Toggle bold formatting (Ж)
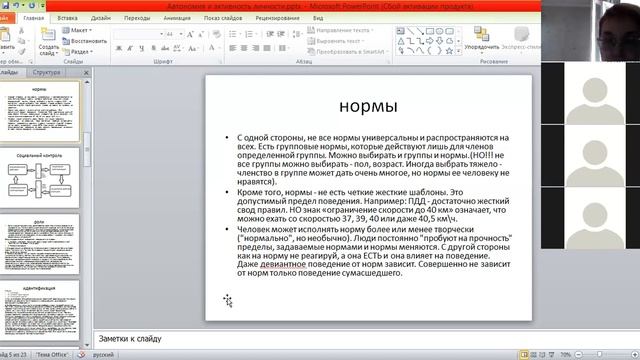Image resolution: width=640 pixels, height=360 pixels. click(x=119, y=48)
